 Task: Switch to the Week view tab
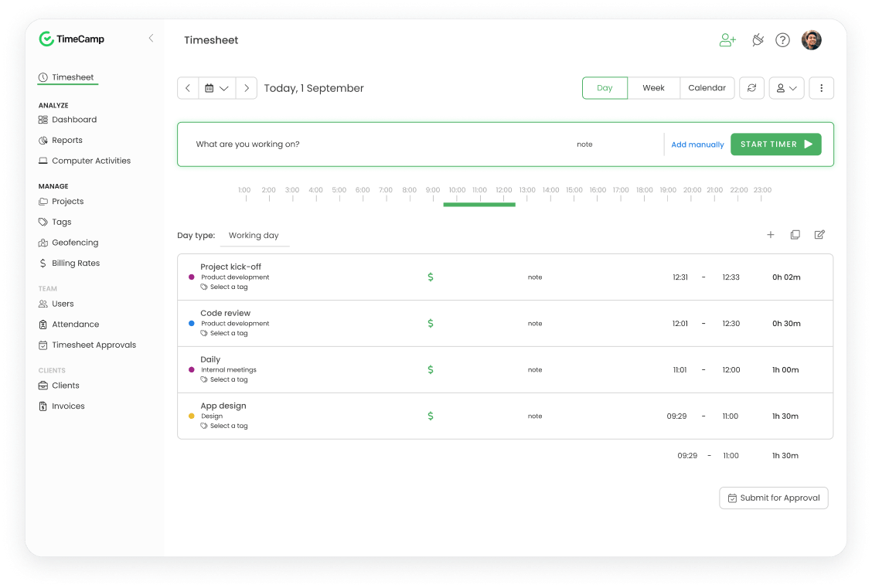[653, 87]
